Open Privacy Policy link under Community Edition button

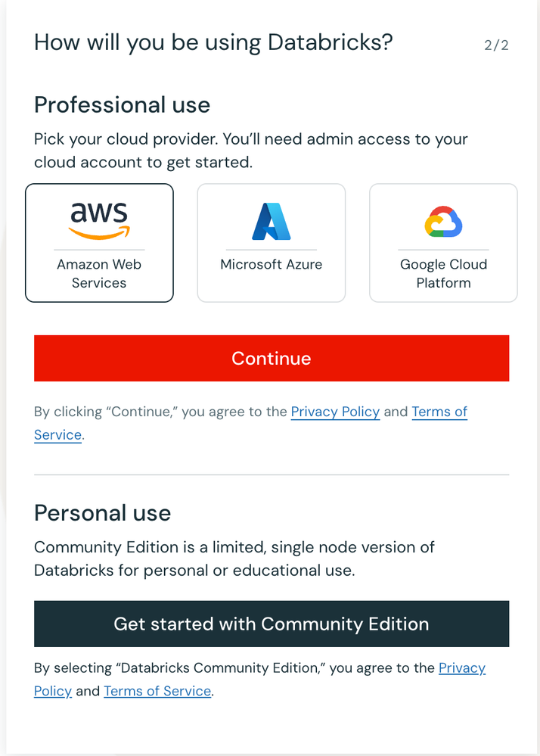tap(461, 668)
